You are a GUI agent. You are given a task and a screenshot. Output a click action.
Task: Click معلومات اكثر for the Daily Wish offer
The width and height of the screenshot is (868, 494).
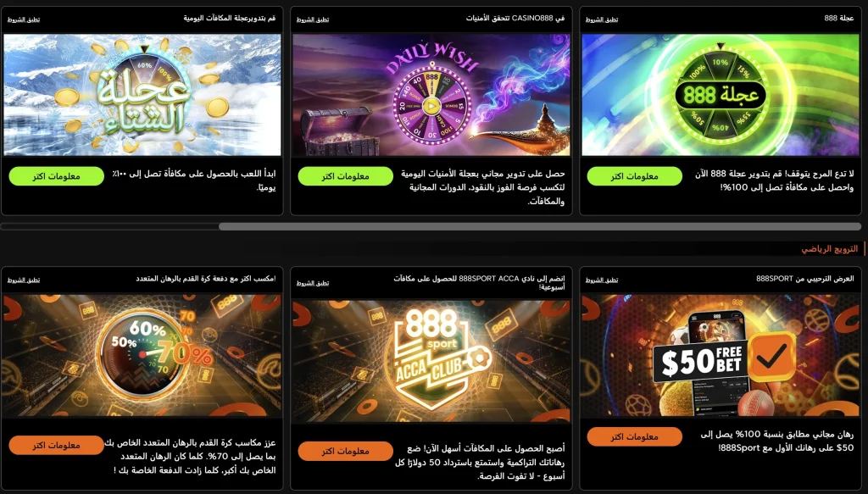point(346,176)
